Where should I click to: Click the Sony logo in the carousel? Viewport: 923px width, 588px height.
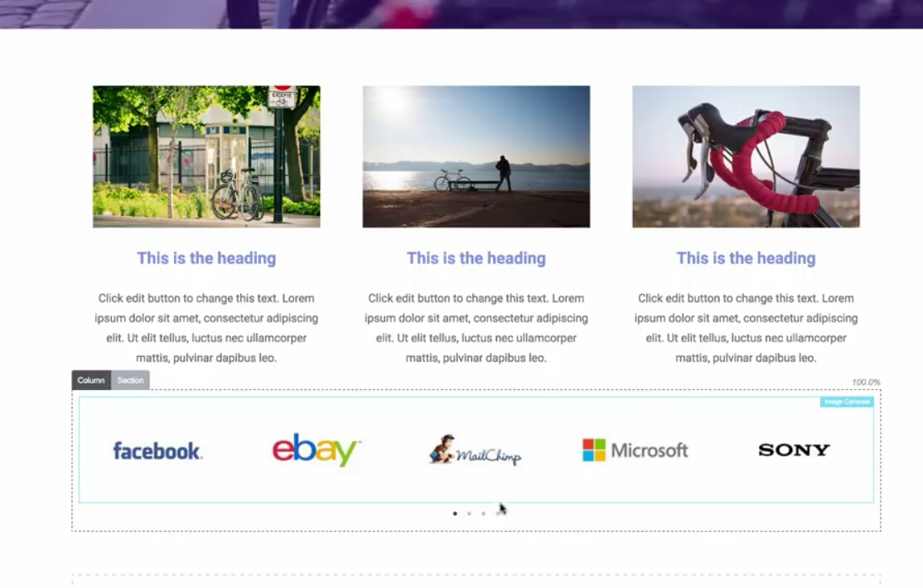click(794, 451)
